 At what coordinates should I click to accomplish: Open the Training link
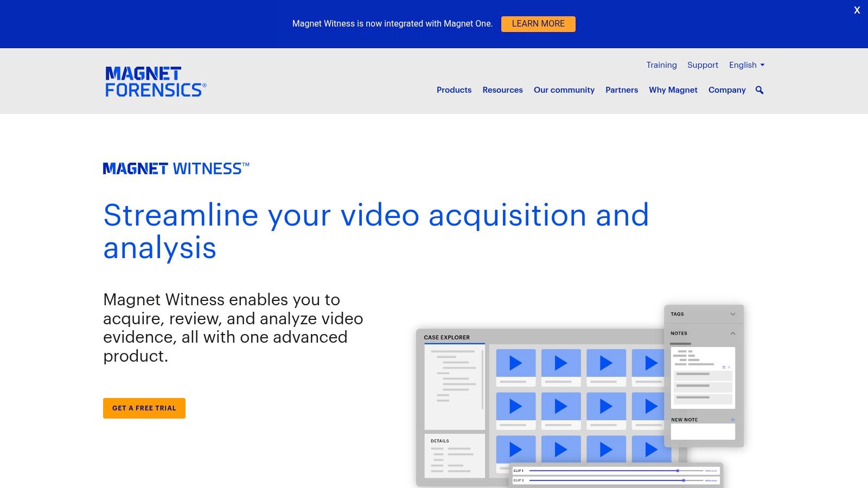(661, 65)
